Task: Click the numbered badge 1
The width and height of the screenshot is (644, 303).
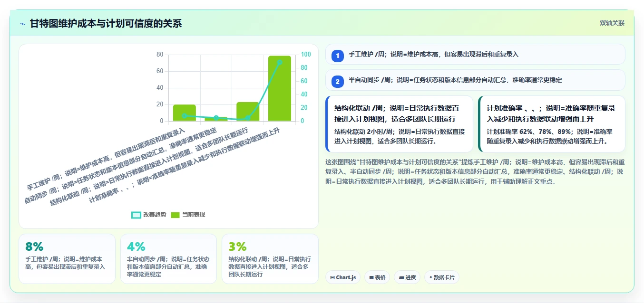Action: 337,56
